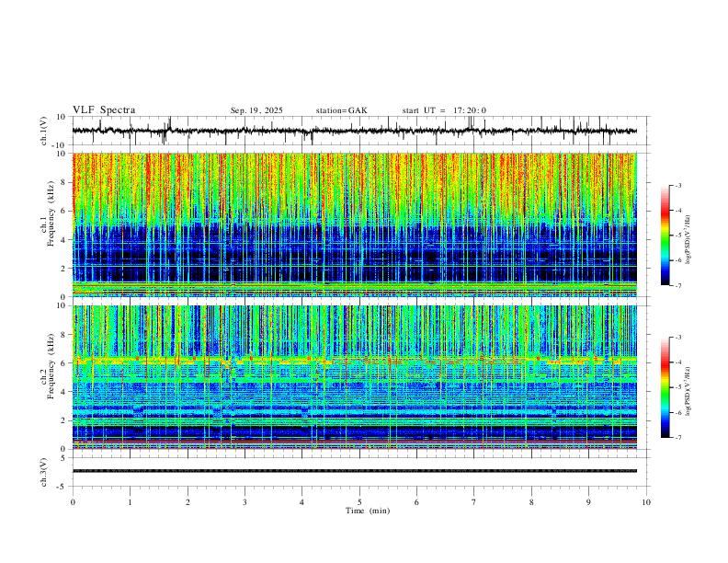728x563 pixels.
Task: Click the 'ch.1(V)' waveform axis label
Action: pyautogui.click(x=44, y=131)
